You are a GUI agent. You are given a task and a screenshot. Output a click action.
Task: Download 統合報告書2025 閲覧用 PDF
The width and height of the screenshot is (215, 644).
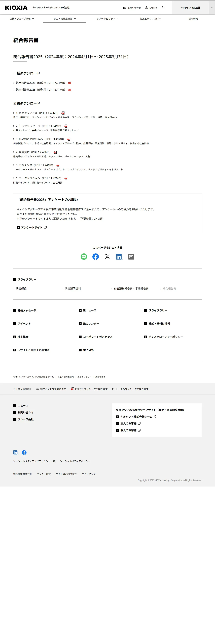40,83
